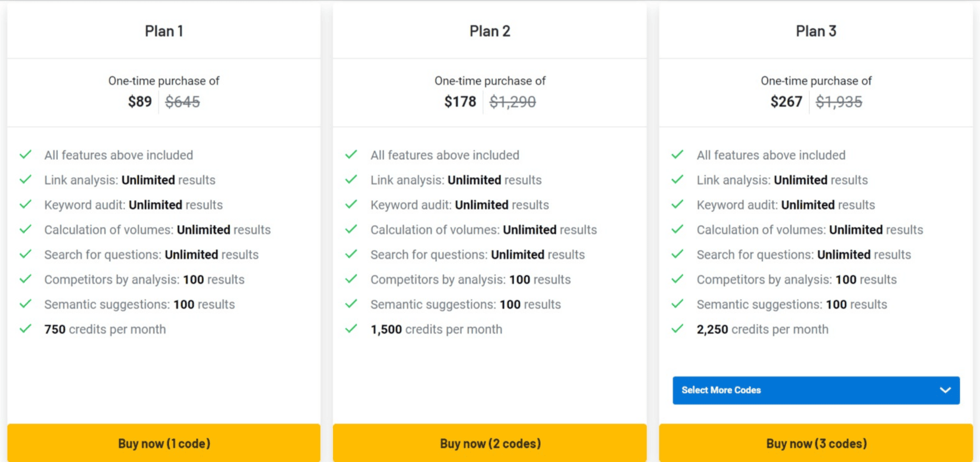Click Plan 3 checkmark beside 2,250 credits
The width and height of the screenshot is (980, 462).
677,328
